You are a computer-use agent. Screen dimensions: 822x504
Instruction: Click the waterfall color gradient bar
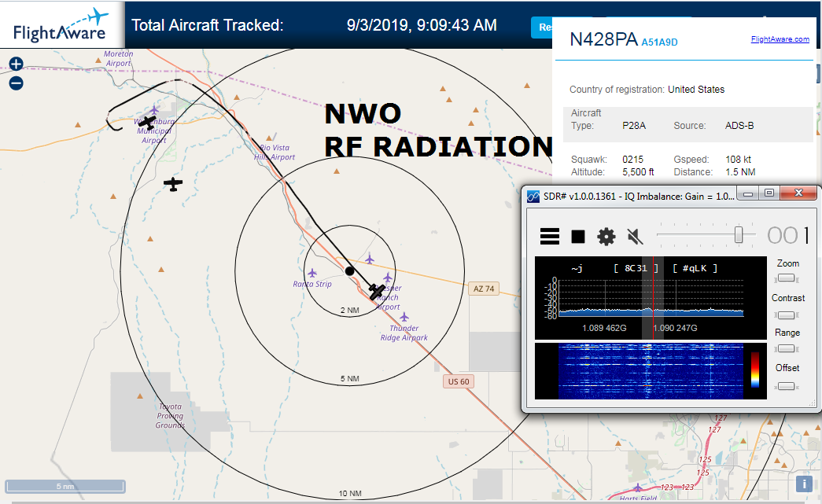[x=755, y=370]
